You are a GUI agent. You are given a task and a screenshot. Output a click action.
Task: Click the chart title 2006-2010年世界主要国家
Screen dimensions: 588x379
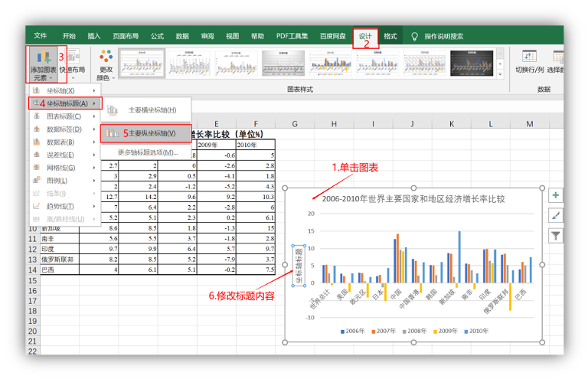pyautogui.click(x=413, y=198)
